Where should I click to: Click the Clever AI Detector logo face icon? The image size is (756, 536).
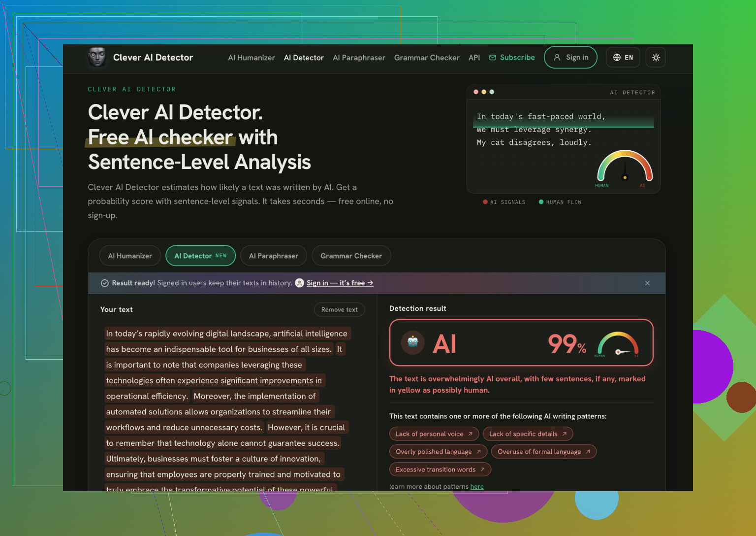tap(97, 57)
